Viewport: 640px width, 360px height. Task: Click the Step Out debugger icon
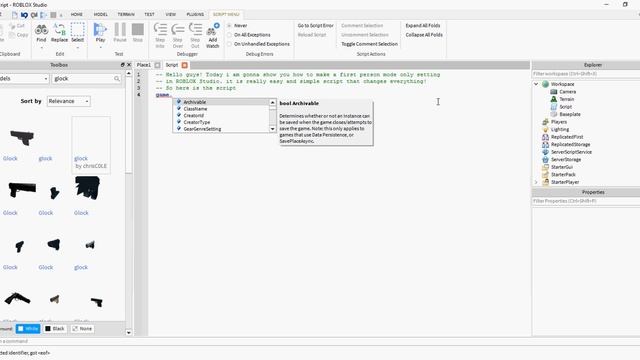tap(195, 29)
